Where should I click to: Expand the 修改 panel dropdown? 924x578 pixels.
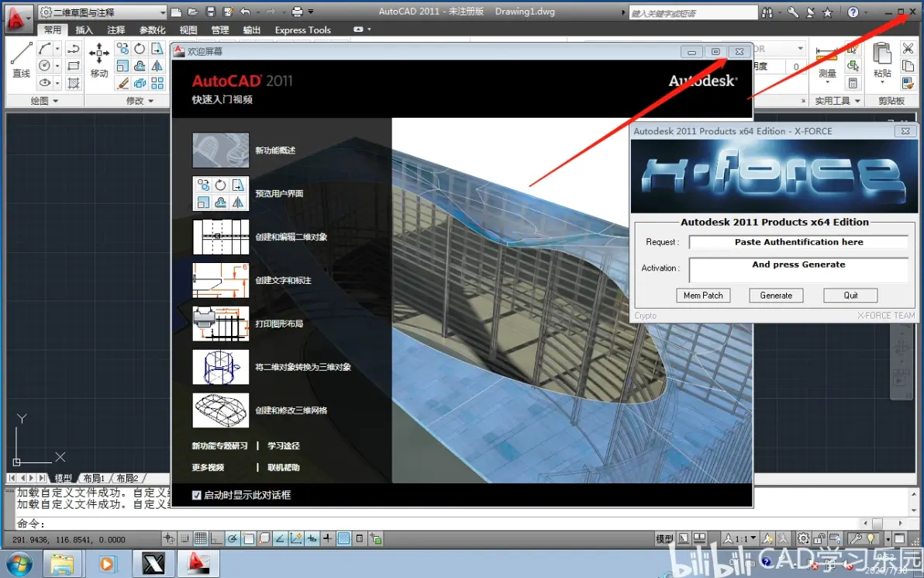pos(140,101)
